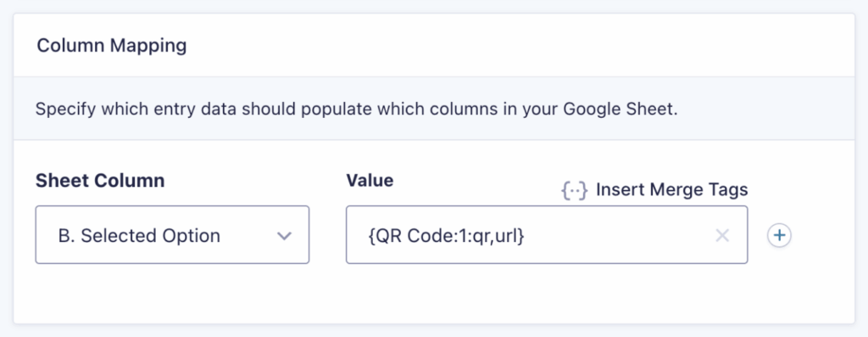Image resolution: width=868 pixels, height=337 pixels.
Task: Click the blank space after the merge tag
Action: pos(617,236)
